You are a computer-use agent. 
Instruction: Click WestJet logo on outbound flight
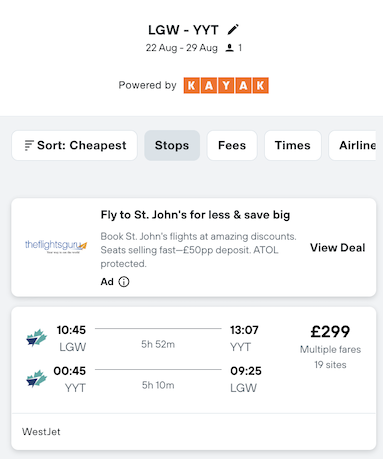click(x=37, y=338)
